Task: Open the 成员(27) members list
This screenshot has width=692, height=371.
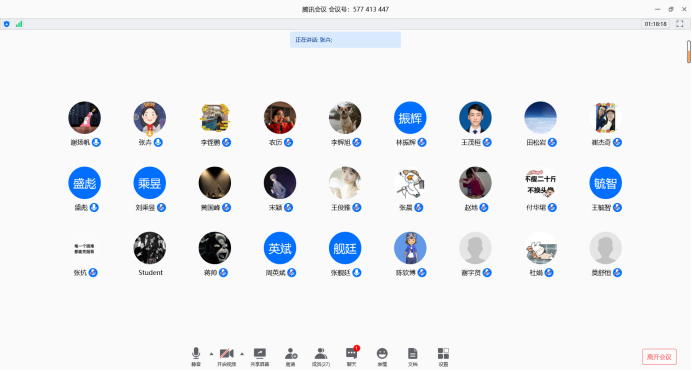Action: point(321,357)
